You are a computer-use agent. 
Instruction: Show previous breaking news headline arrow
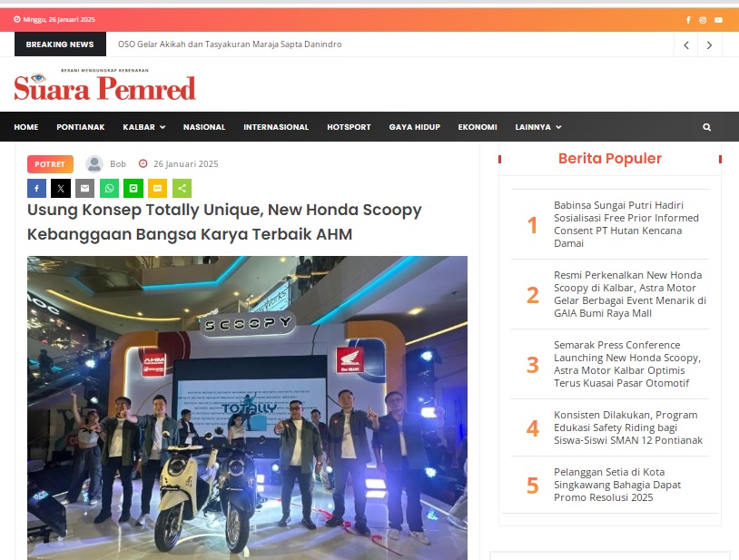pyautogui.click(x=686, y=45)
